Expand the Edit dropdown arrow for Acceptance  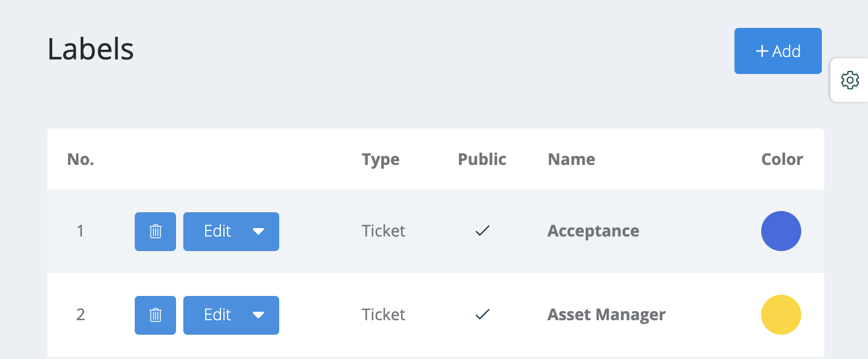[x=259, y=231]
